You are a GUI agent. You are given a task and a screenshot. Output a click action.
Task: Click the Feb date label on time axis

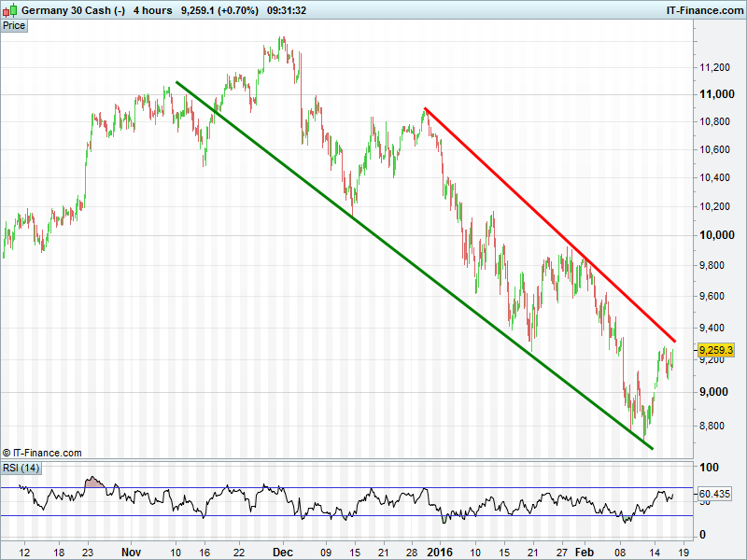pyautogui.click(x=585, y=553)
